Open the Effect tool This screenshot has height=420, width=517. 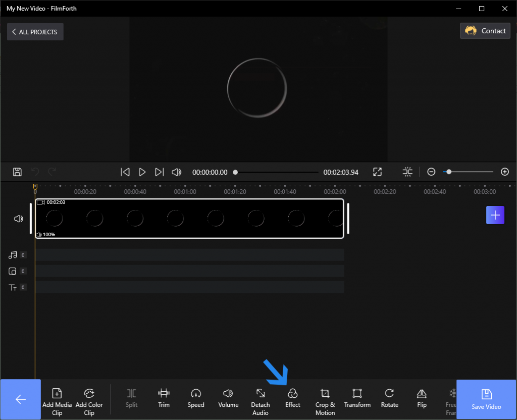(293, 398)
